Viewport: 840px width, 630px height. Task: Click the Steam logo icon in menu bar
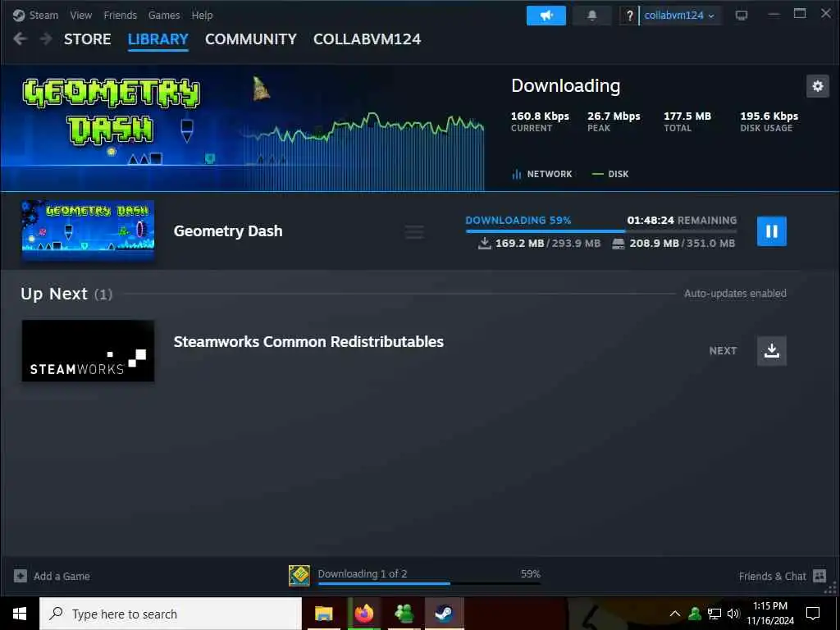[19, 15]
